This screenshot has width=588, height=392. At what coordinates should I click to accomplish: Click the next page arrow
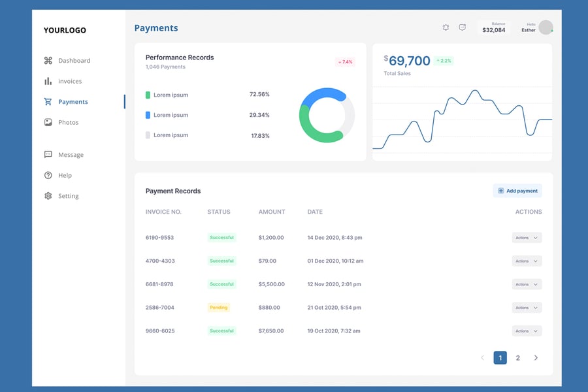536,358
